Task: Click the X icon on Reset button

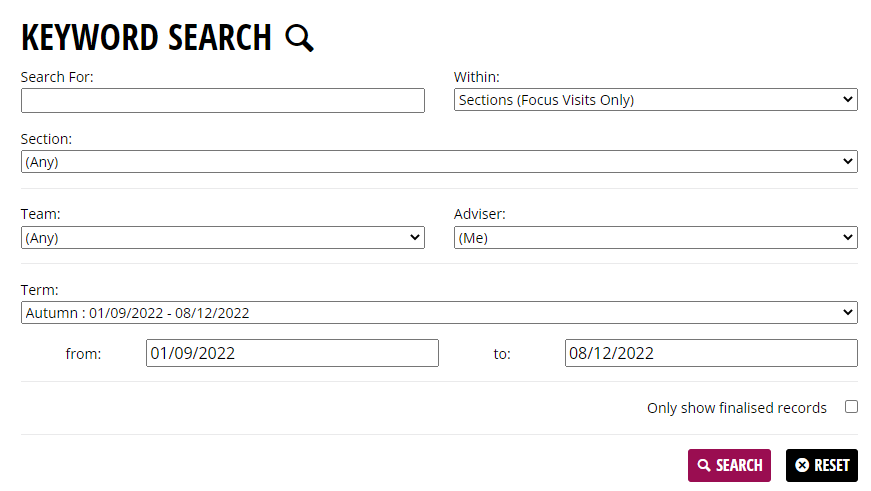Action: (x=802, y=465)
